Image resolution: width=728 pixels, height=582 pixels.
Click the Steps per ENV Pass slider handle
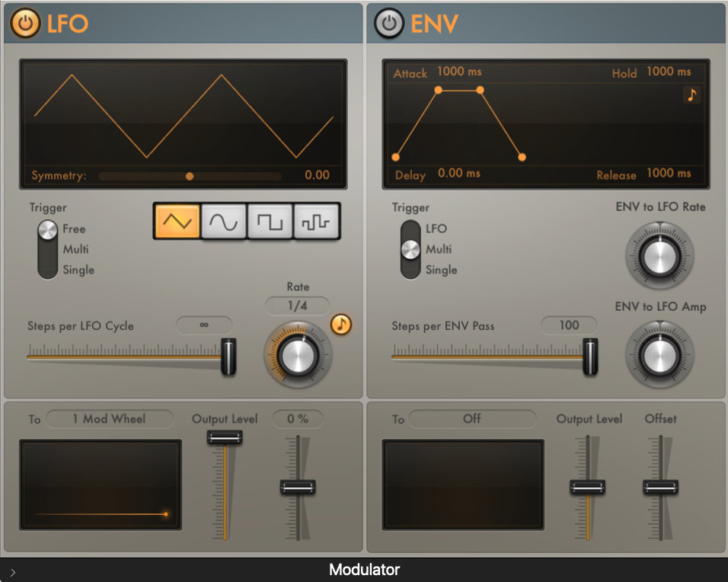tap(590, 357)
